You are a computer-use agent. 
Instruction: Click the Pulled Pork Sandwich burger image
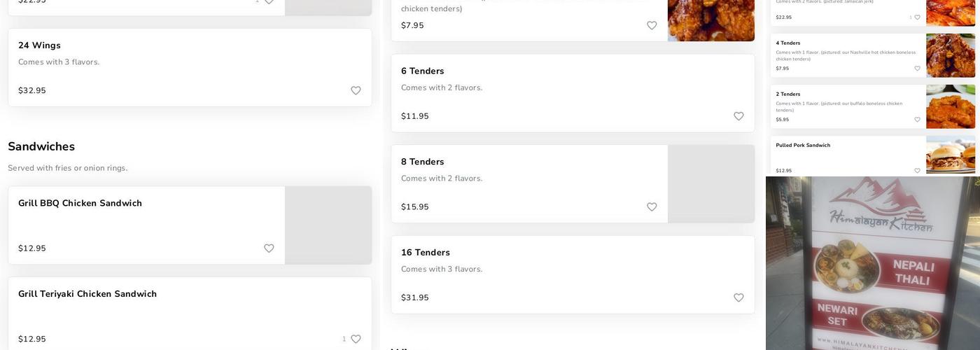coord(951,155)
